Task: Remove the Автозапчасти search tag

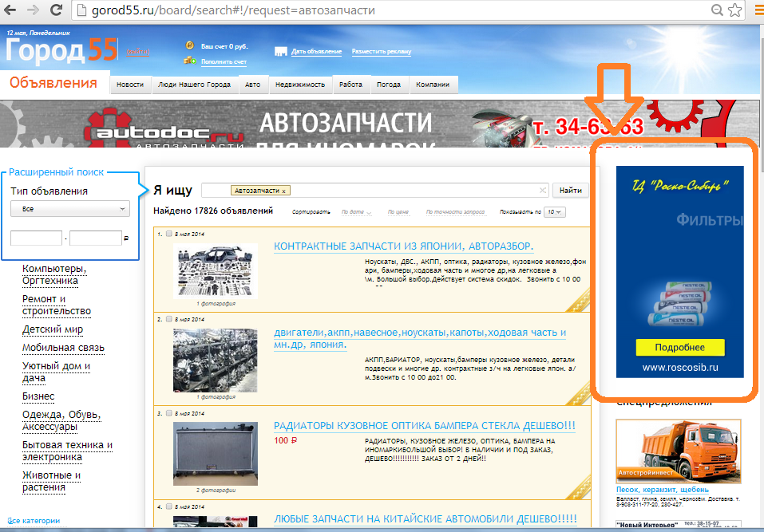Action: click(283, 191)
